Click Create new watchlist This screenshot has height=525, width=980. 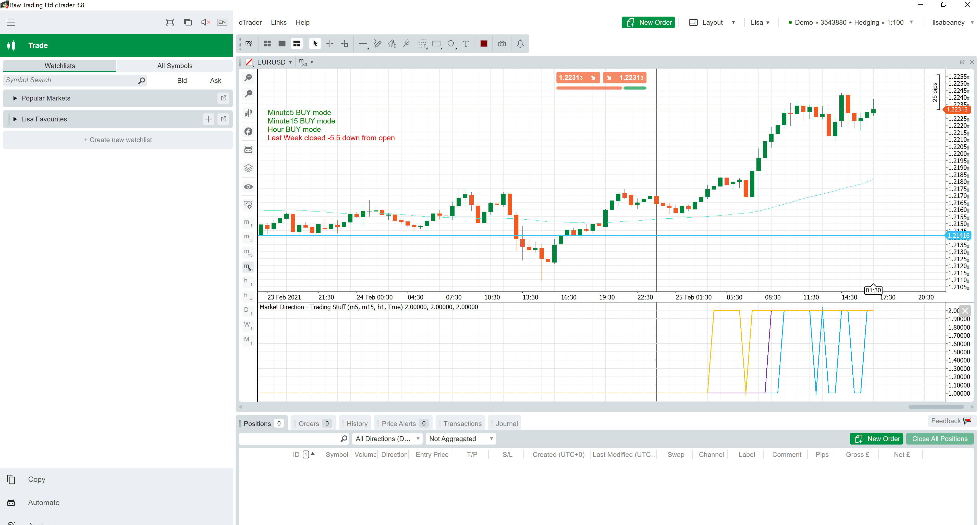(118, 140)
